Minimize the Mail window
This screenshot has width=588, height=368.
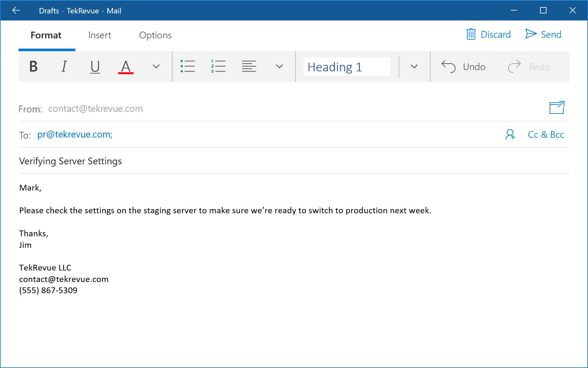[x=514, y=11]
